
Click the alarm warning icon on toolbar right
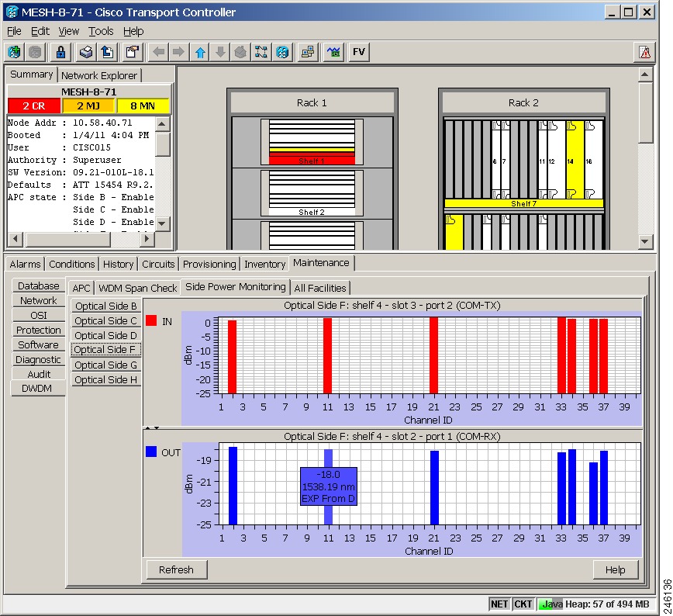(644, 53)
